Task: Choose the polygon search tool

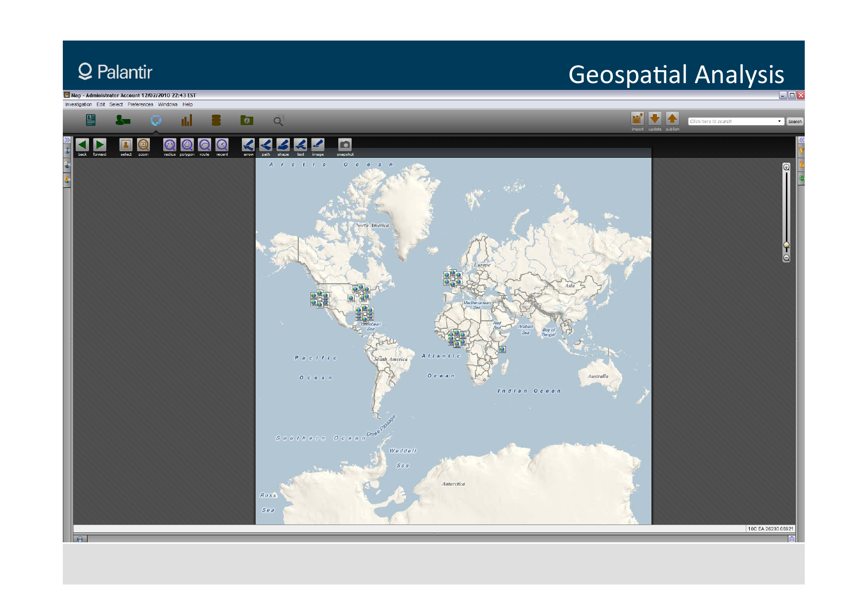Action: tap(187, 145)
